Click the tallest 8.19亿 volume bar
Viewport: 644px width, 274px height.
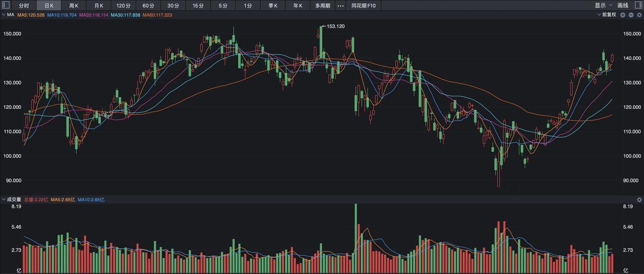(x=356, y=238)
